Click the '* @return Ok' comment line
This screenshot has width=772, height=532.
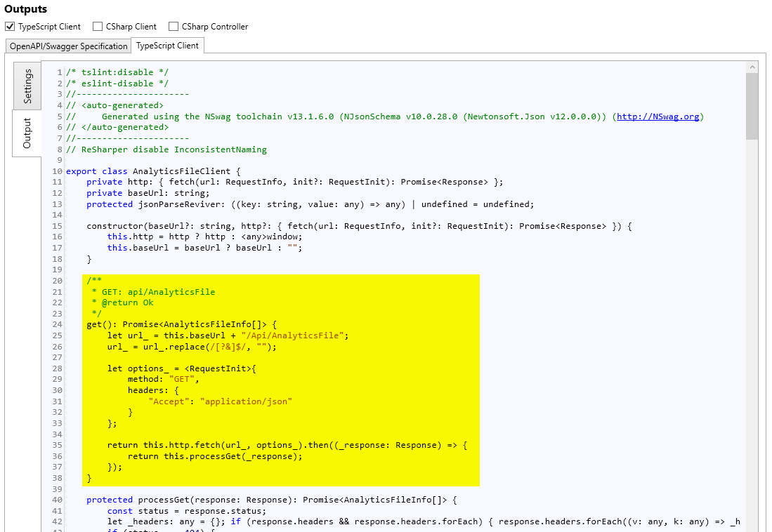pos(123,302)
